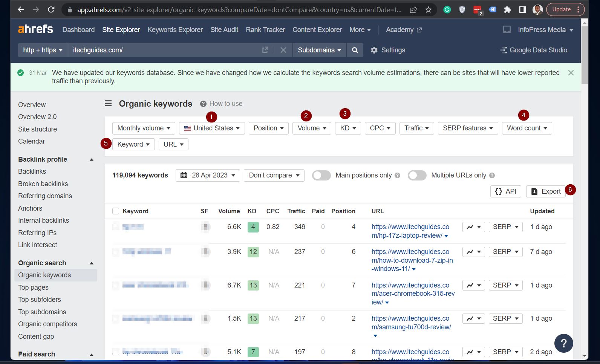This screenshot has width=600, height=364.
Task: Open the Volume filter dropdown
Action: tap(312, 128)
